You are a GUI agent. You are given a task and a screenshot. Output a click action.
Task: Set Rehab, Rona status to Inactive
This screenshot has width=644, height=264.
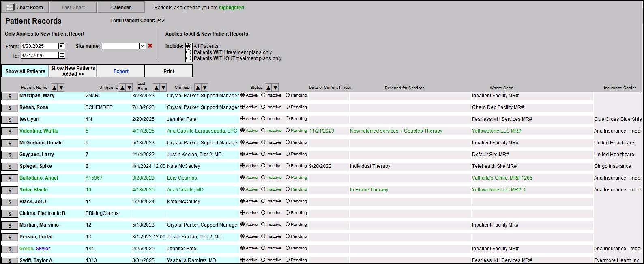pos(263,107)
